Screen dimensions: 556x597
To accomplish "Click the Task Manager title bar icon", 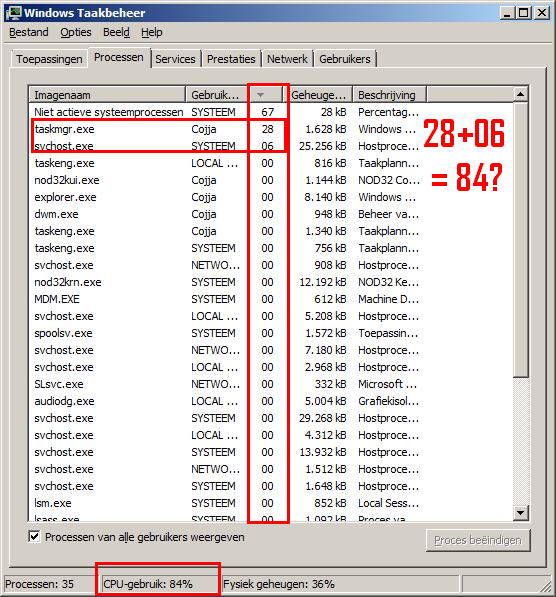I will tap(13, 13).
